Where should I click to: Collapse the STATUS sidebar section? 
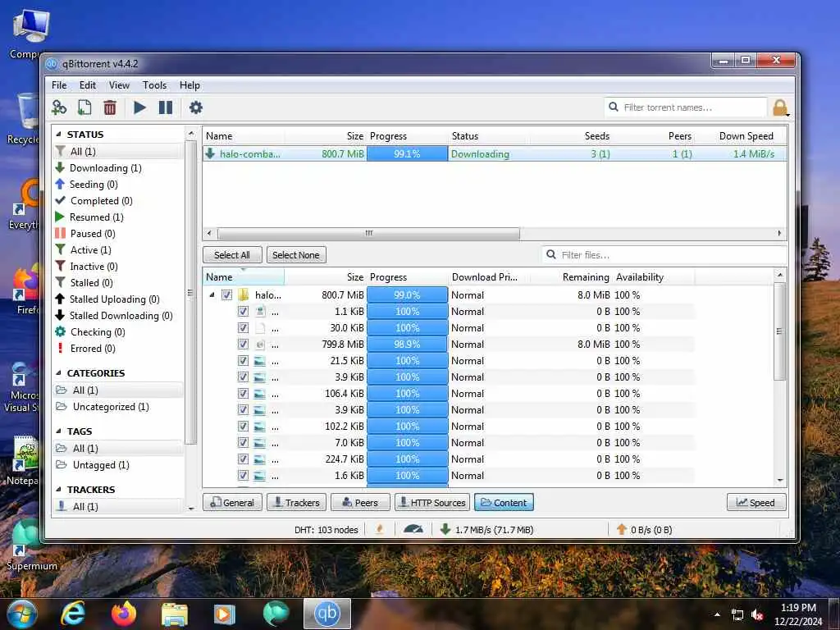(58, 135)
